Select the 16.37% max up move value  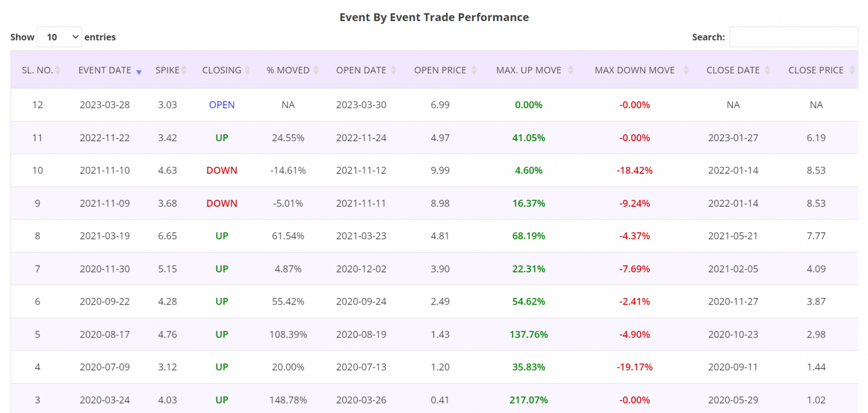tap(529, 204)
